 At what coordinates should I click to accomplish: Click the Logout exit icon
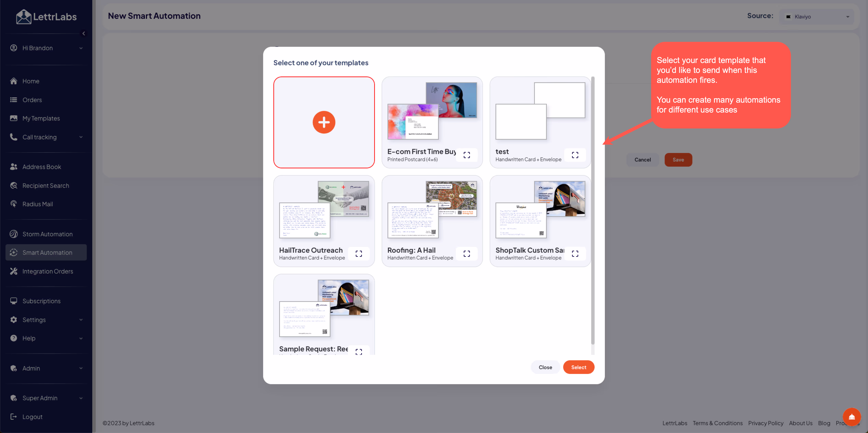click(13, 417)
